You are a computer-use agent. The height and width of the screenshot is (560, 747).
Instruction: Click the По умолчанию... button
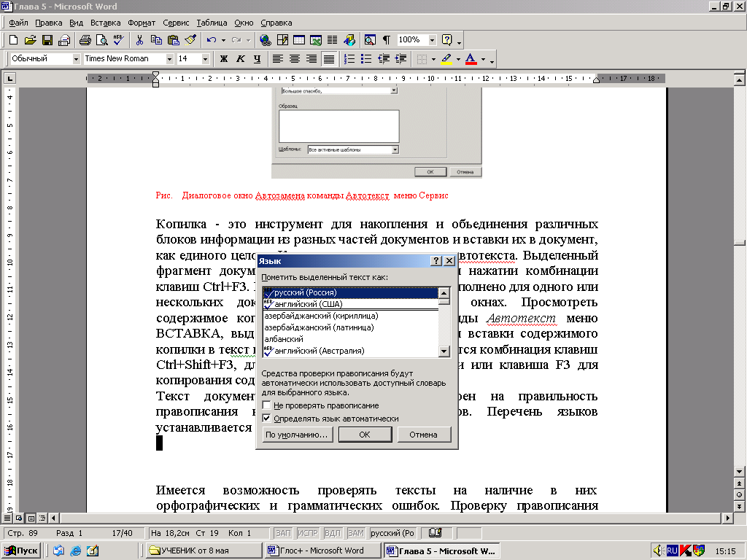click(x=296, y=435)
